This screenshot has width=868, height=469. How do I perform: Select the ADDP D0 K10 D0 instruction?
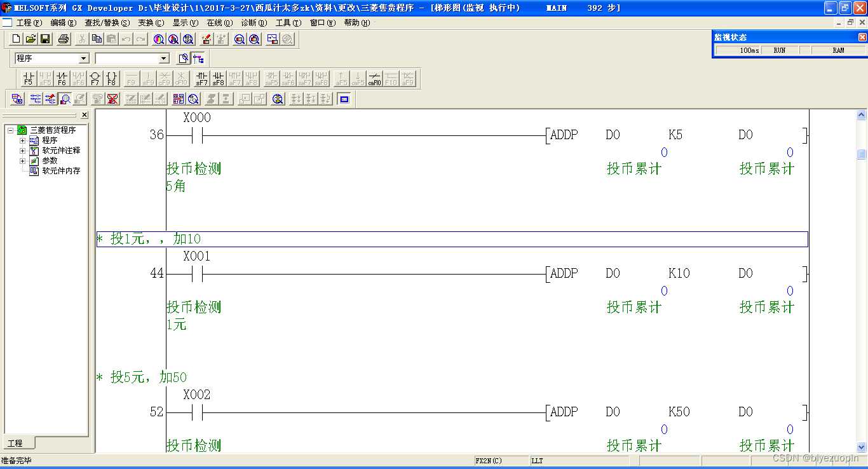click(677, 274)
